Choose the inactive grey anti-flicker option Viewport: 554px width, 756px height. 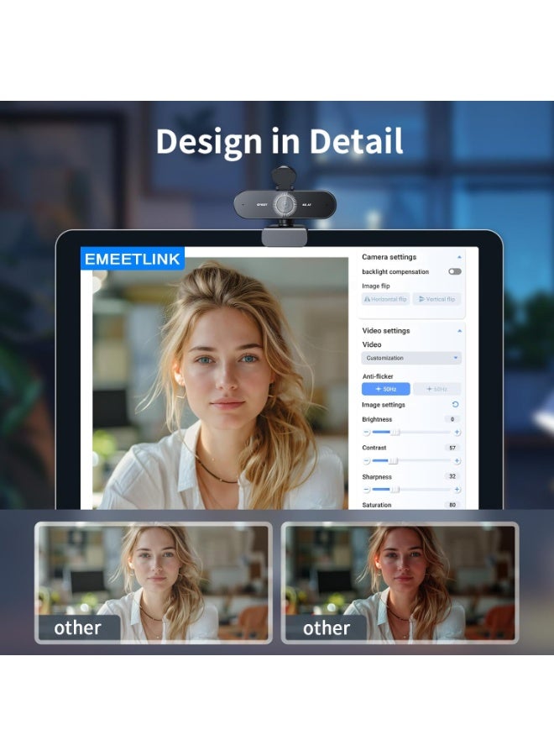coord(436,389)
